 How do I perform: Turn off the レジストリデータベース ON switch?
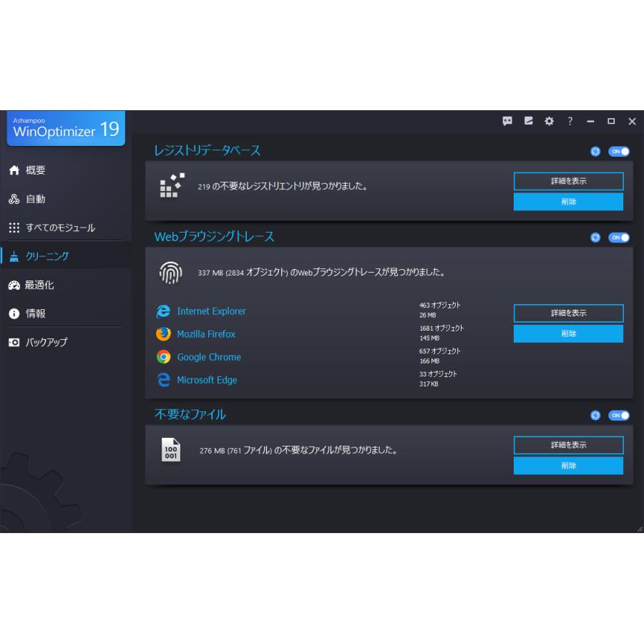[618, 150]
